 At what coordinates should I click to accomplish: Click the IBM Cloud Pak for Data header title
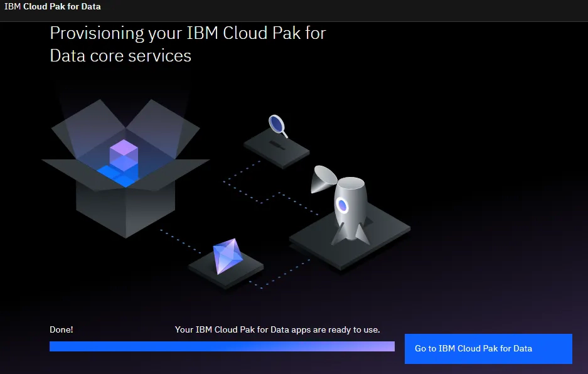click(53, 6)
